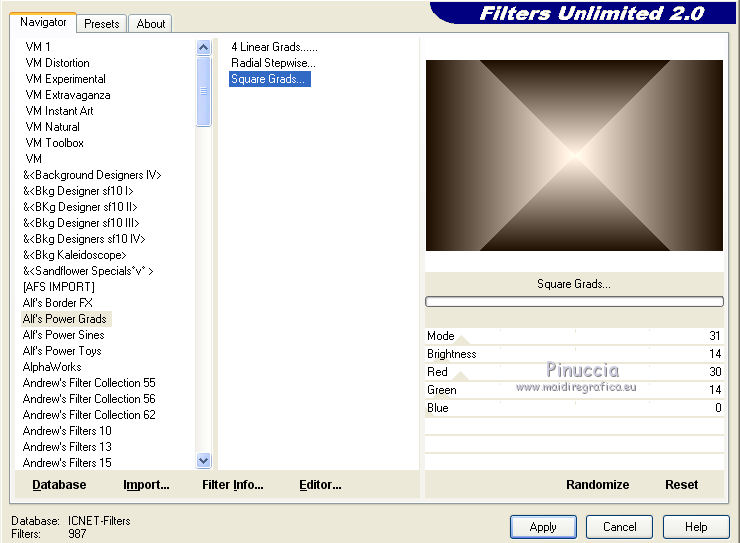
Task: Randomize the filter settings
Action: (x=597, y=485)
